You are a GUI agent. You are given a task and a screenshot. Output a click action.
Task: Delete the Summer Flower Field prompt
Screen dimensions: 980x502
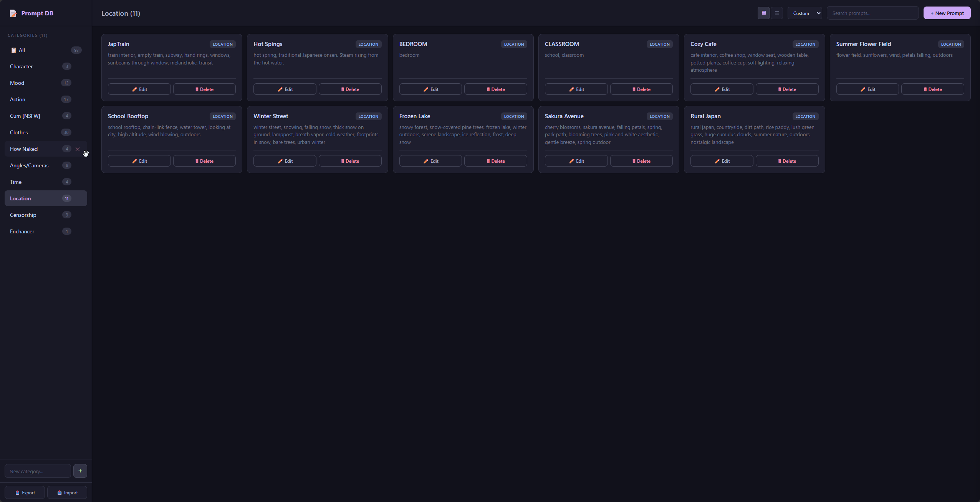coord(932,89)
